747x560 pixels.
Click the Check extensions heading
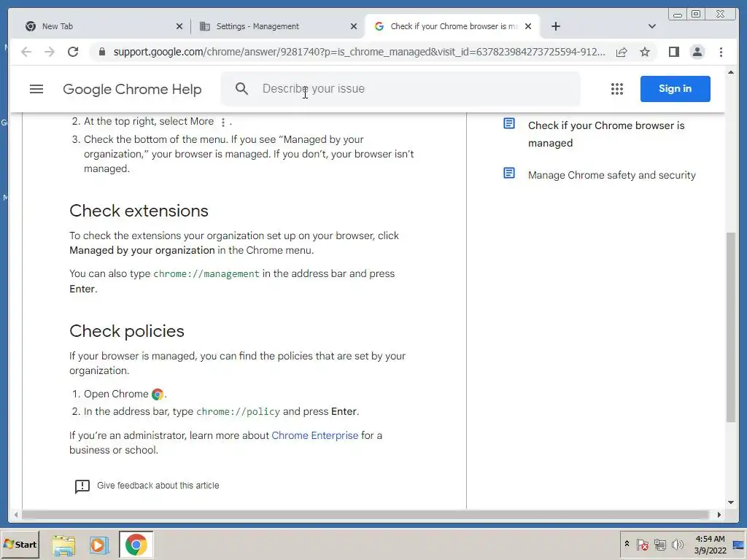coord(139,211)
